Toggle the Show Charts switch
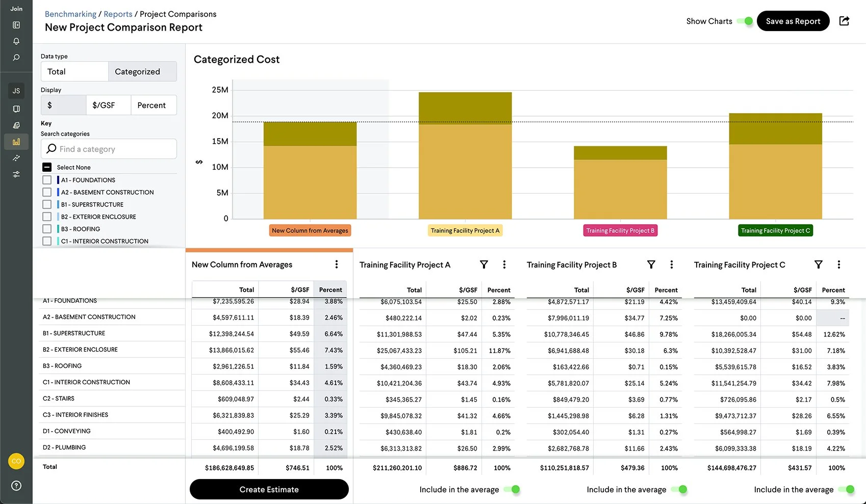 pyautogui.click(x=745, y=21)
